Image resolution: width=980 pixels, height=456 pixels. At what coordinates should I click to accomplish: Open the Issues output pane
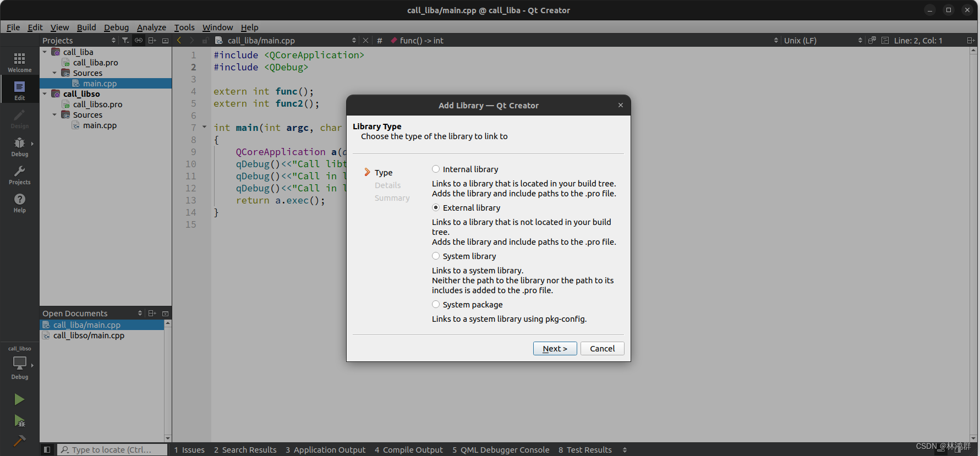189,450
